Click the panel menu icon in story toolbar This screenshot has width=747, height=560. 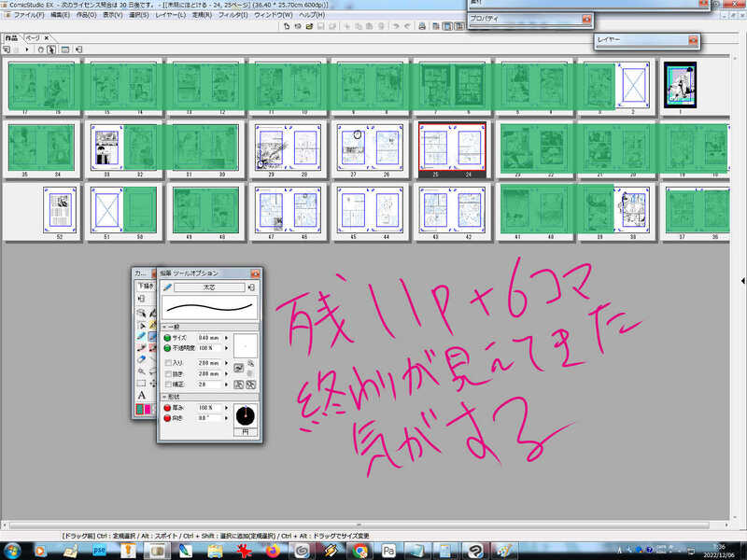(x=79, y=49)
